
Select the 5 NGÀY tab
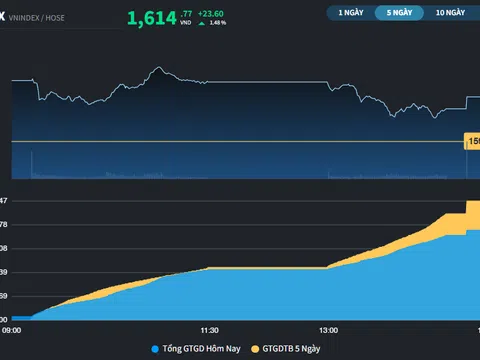pos(399,13)
